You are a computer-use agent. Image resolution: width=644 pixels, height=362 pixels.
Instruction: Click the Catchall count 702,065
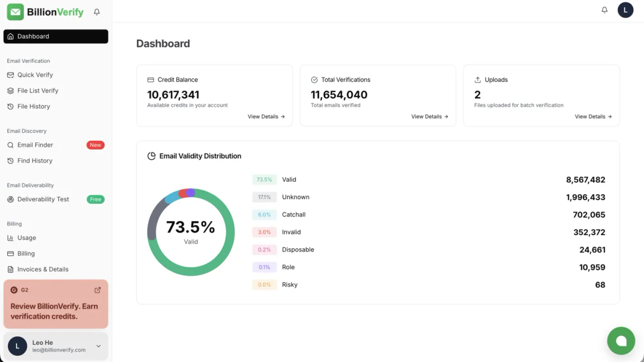[589, 215]
